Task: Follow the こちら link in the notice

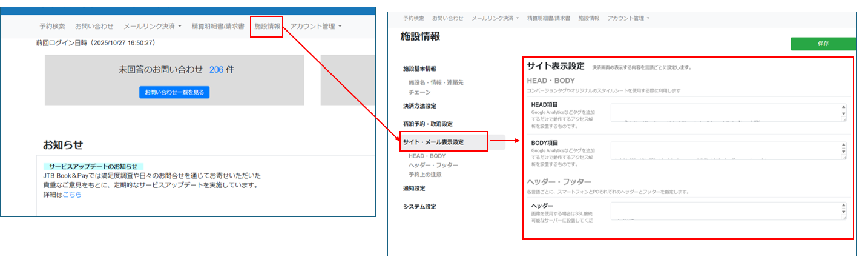Action: coord(72,195)
